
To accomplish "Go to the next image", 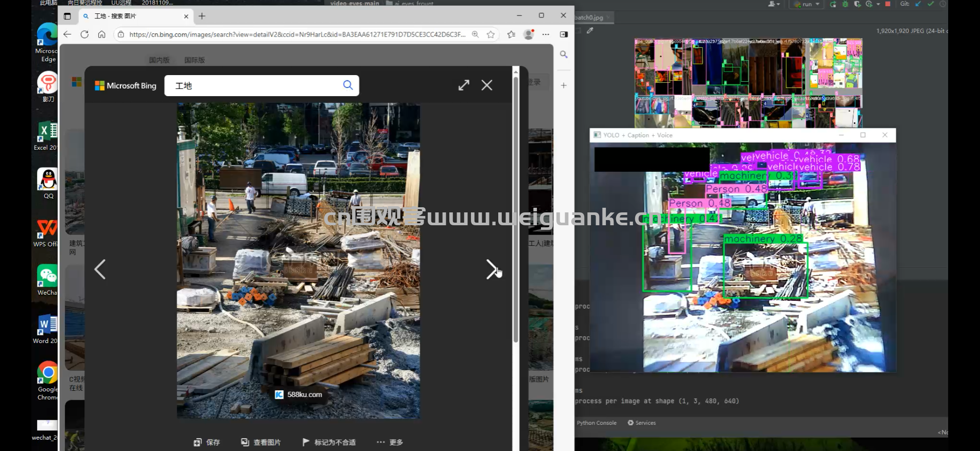I will 492,269.
